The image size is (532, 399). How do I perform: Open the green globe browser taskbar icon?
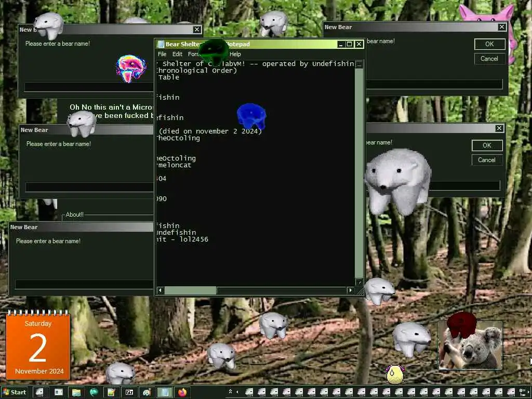pyautogui.click(x=94, y=392)
